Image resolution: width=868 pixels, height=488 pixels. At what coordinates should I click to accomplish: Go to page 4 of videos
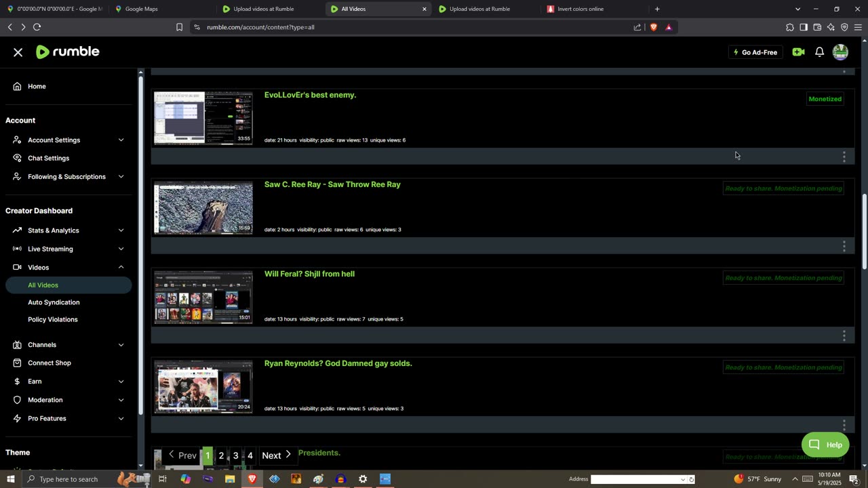click(x=250, y=455)
